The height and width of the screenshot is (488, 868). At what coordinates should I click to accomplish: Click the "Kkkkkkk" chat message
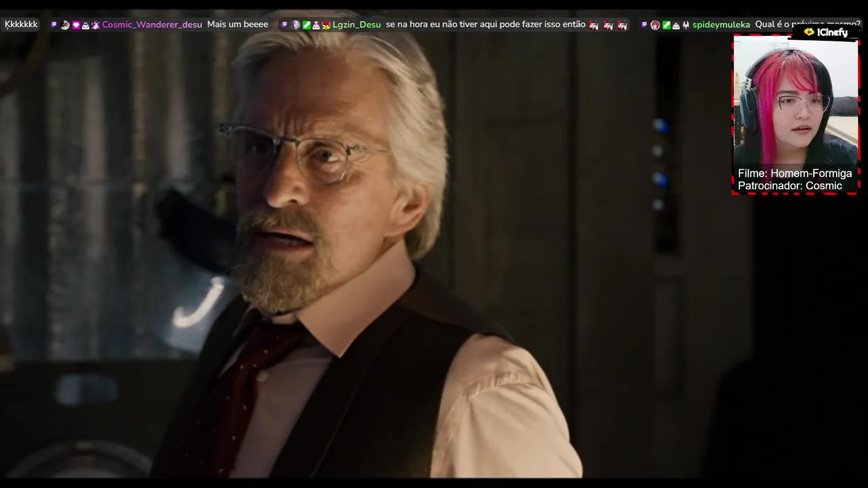pyautogui.click(x=21, y=24)
